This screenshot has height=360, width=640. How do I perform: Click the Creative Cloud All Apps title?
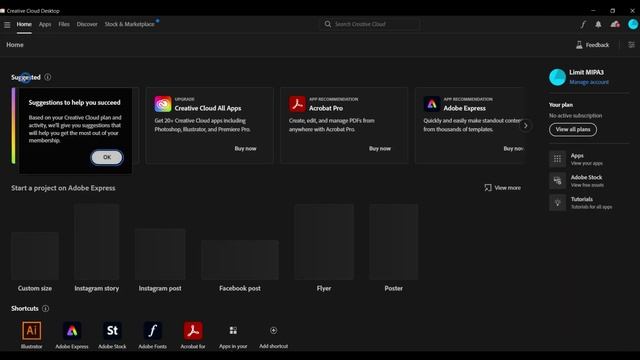208,108
